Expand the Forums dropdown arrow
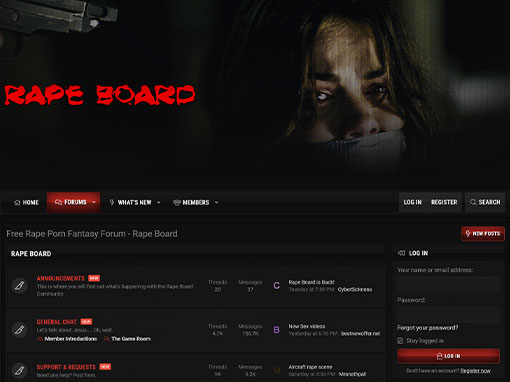Viewport: 510px width, 382px height. [94, 202]
